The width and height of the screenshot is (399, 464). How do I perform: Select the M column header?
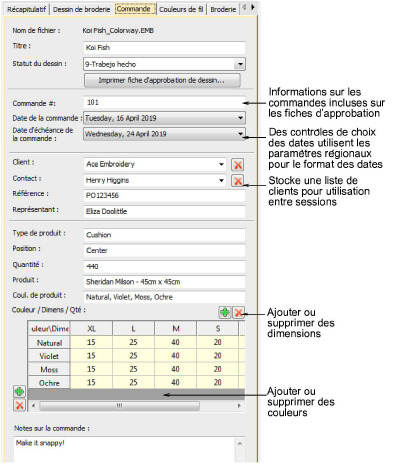tap(176, 329)
